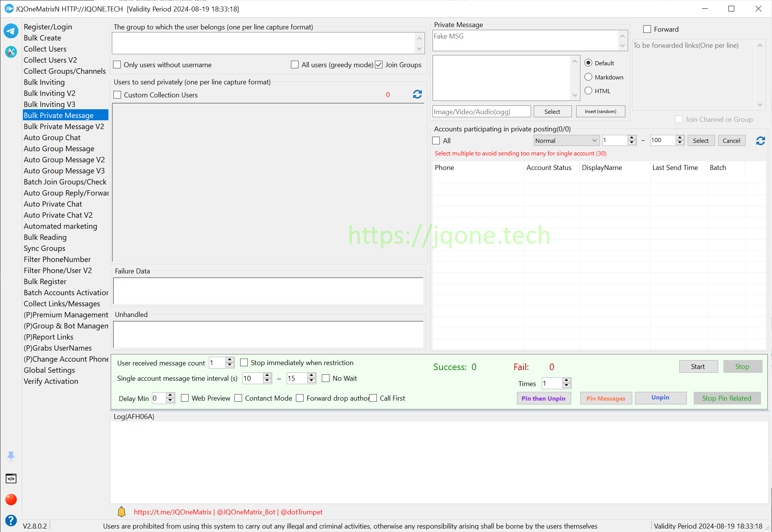772x532 pixels.
Task: Toggle the No Wait checkbox
Action: pos(326,378)
